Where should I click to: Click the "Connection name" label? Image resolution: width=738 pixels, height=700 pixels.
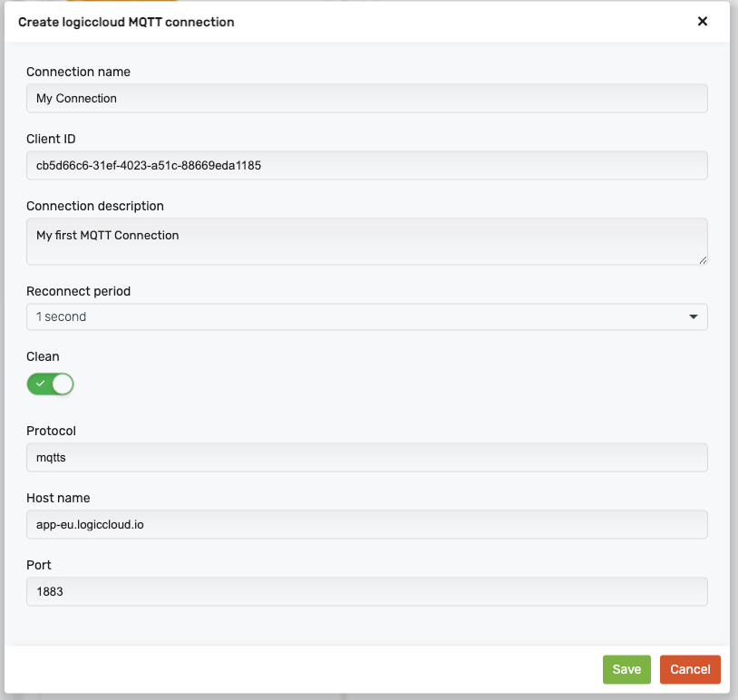(x=79, y=72)
